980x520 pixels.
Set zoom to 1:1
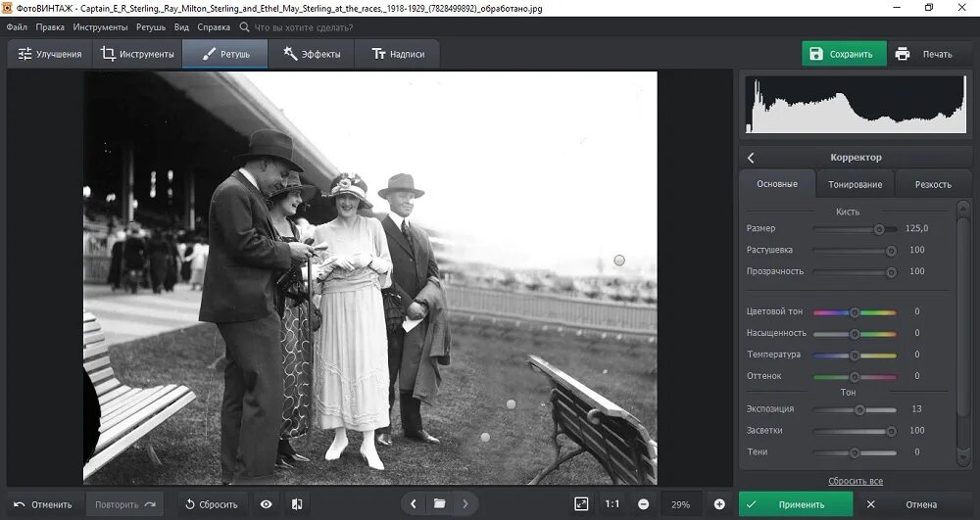click(x=612, y=504)
